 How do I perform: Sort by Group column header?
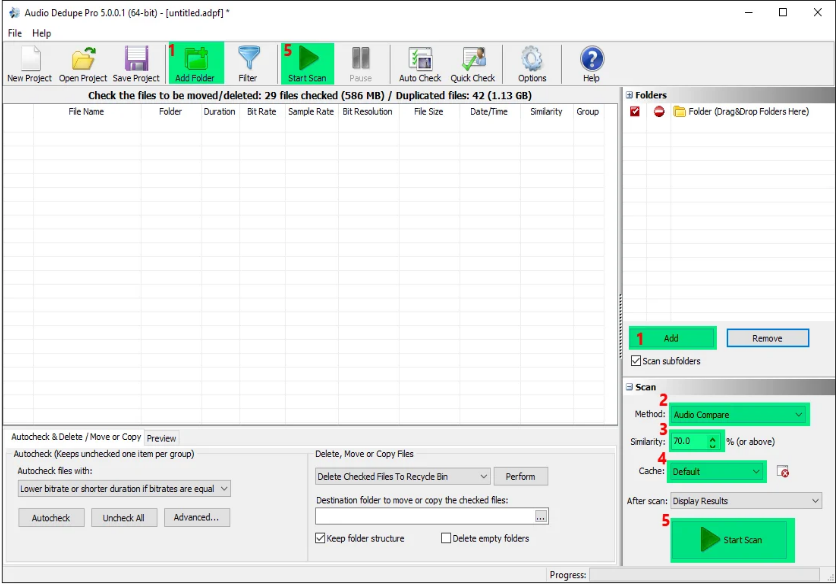coord(588,111)
